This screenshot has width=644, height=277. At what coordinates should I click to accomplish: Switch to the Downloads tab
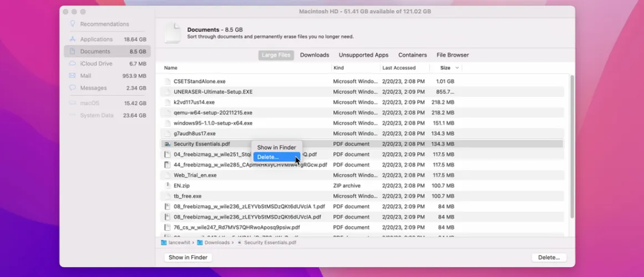pyautogui.click(x=315, y=55)
